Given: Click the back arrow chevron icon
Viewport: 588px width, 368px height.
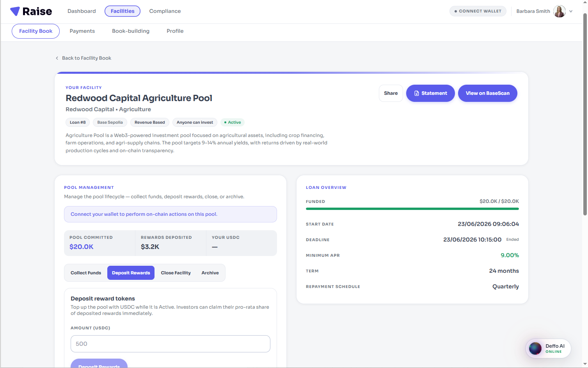Looking at the screenshot, I should pos(57,58).
